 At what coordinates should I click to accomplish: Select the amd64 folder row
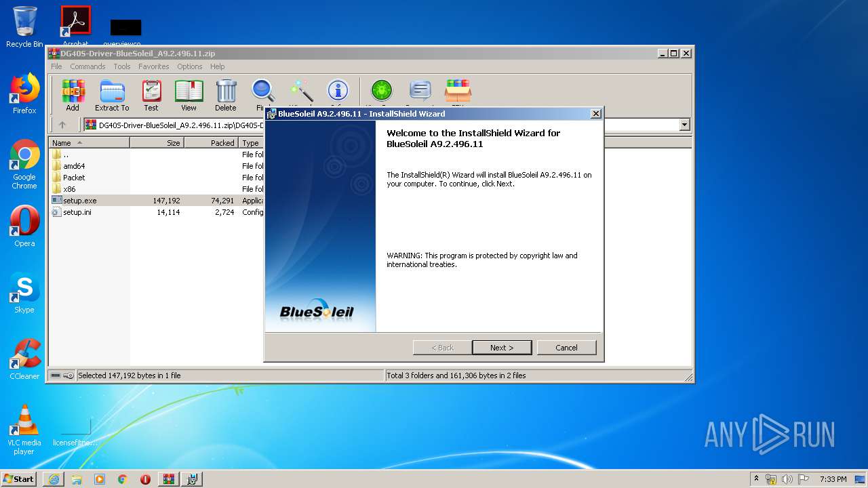click(x=157, y=166)
